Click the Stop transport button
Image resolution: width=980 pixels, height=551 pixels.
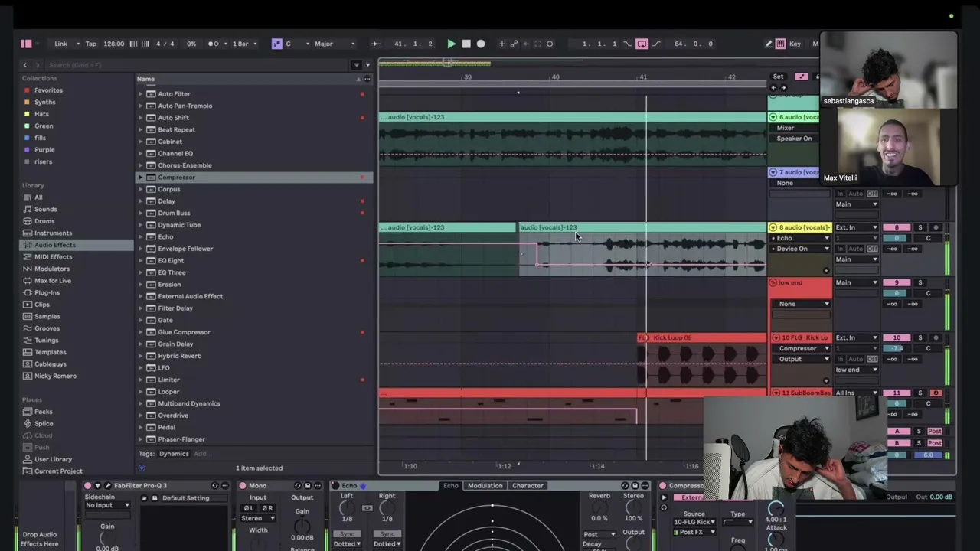(466, 44)
